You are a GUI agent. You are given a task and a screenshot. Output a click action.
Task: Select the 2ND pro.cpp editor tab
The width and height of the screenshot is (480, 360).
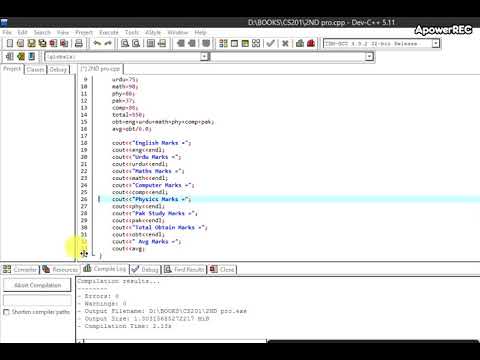coord(100,69)
